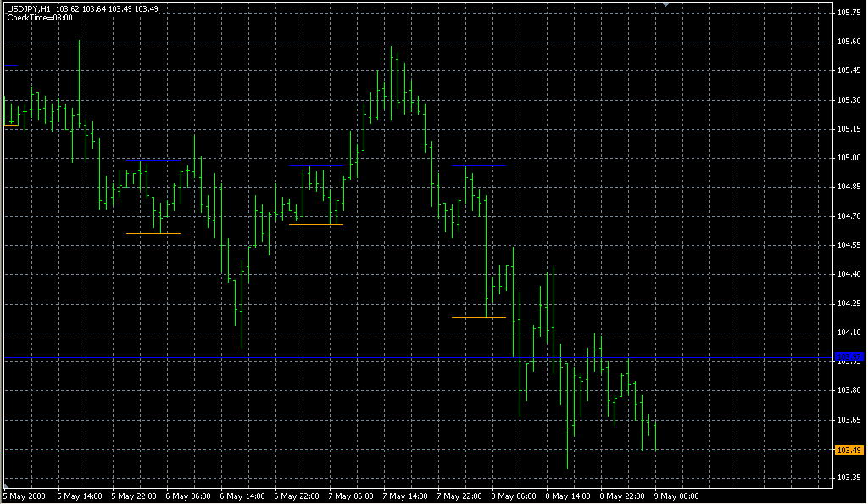Select the short orange line above 7 May 22:00
868x504 pixels.
coord(479,317)
